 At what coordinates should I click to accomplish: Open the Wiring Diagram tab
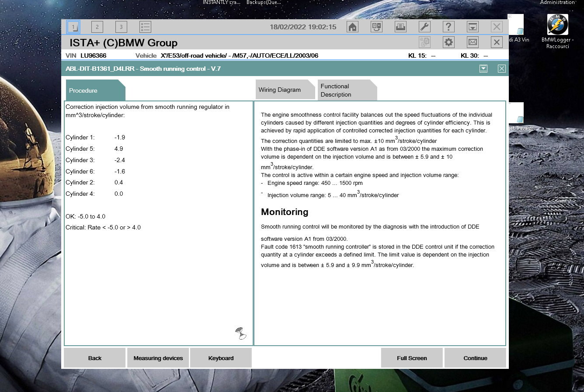pyautogui.click(x=285, y=90)
